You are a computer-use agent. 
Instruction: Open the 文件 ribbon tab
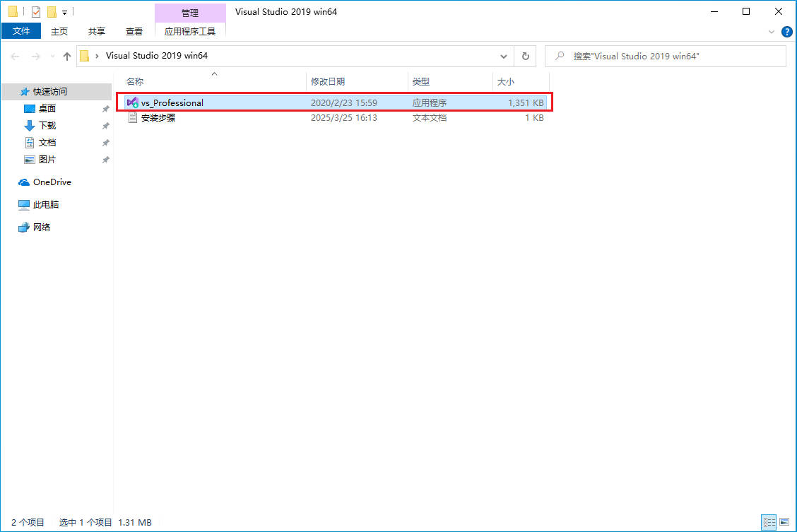[20, 31]
